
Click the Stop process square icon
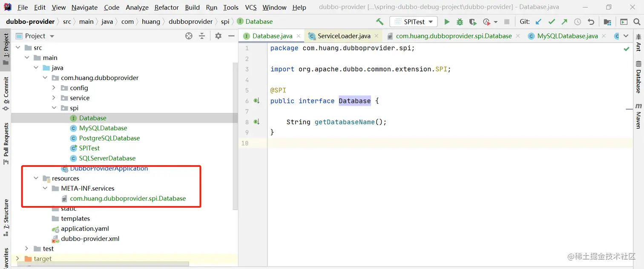click(x=507, y=22)
